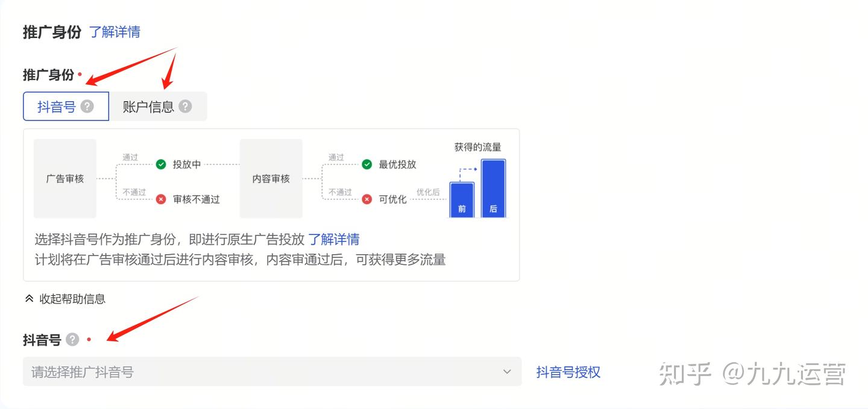Click green check icon for 最优投放
Viewport: 868px width, 409px height.
click(366, 164)
